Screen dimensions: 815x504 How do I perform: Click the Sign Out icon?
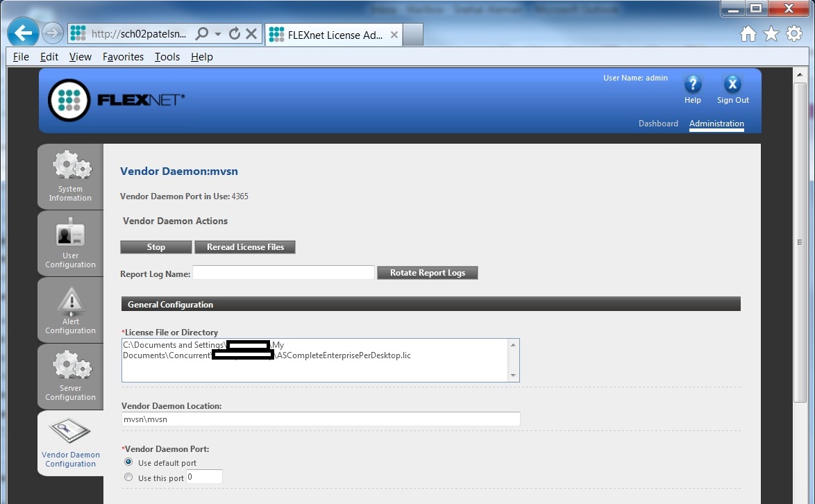732,84
